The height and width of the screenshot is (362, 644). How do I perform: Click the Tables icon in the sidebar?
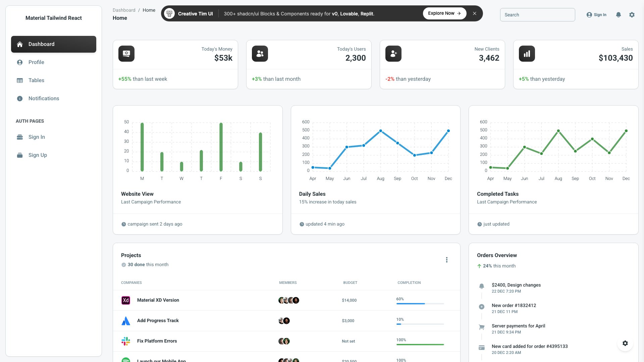pyautogui.click(x=20, y=80)
